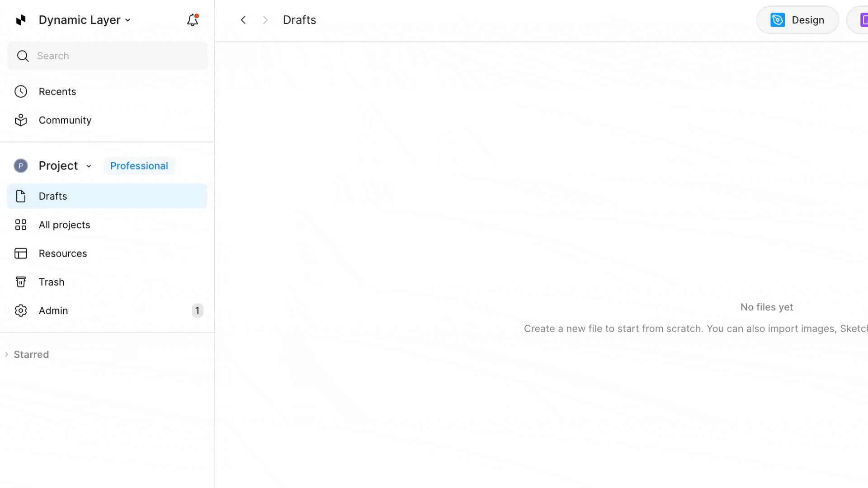
Task: Expand the Dynamic Layer workspace dropdown
Action: coord(128,20)
